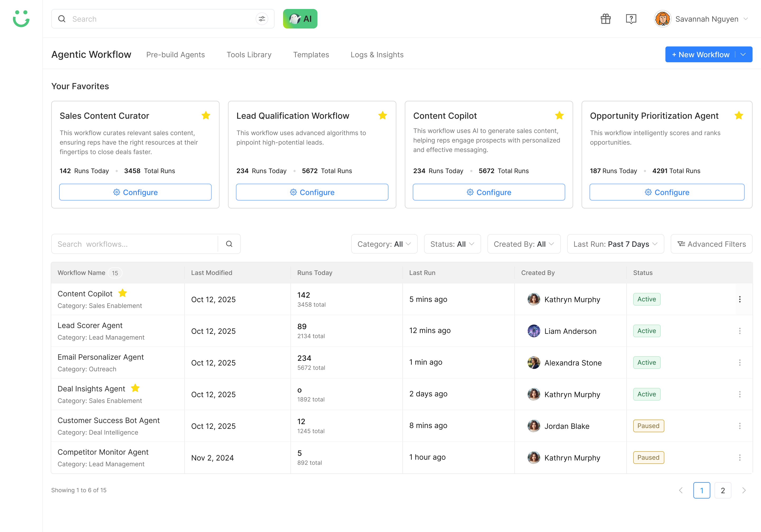The image size is (761, 532).
Task: Open Advanced Filters
Action: [711, 244]
